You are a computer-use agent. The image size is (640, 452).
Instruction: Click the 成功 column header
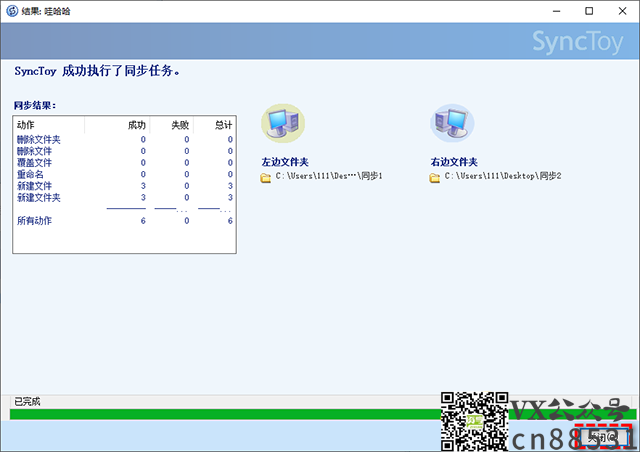coord(118,125)
